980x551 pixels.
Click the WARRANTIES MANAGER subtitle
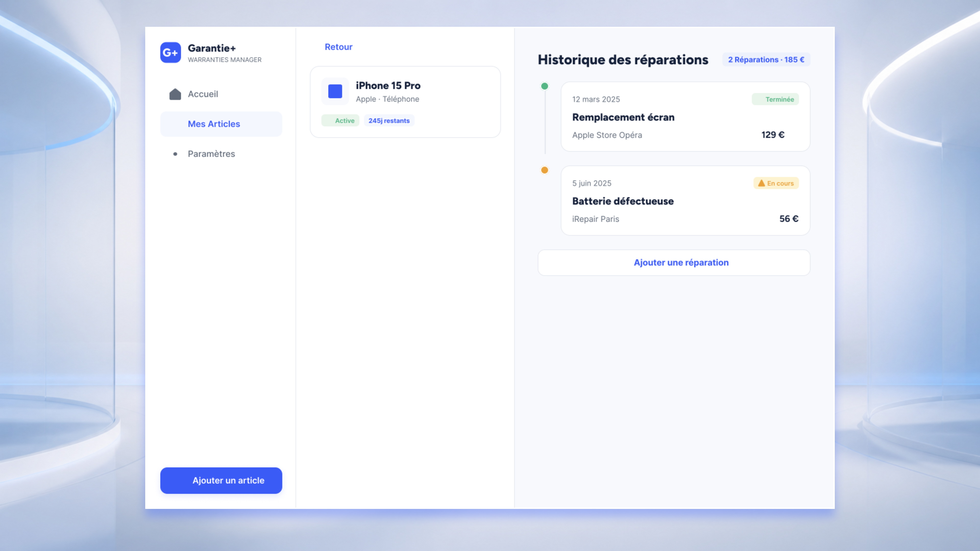pyautogui.click(x=225, y=60)
